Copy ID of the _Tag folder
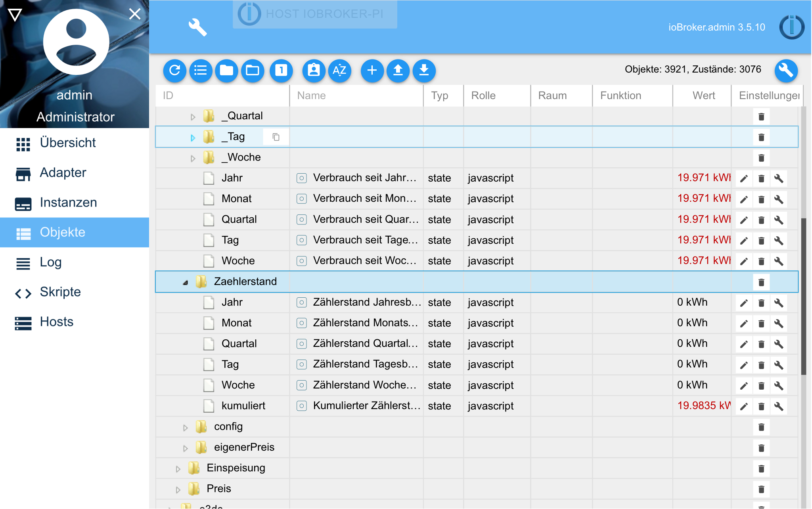Image resolution: width=812 pixels, height=509 pixels. (x=276, y=137)
